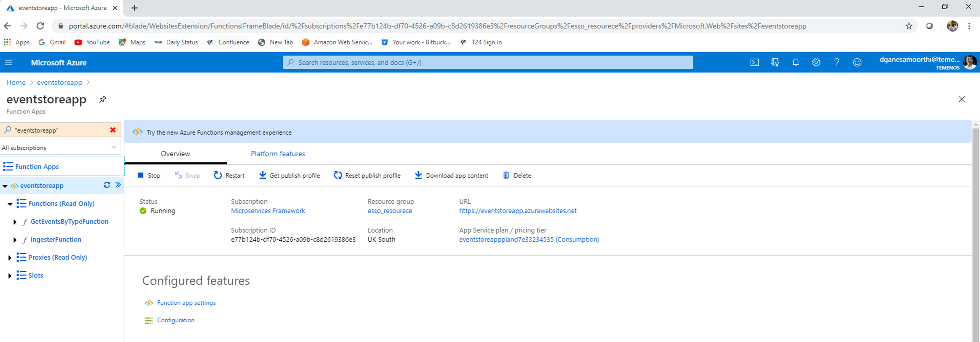Open Function app settings link

pyautogui.click(x=186, y=303)
